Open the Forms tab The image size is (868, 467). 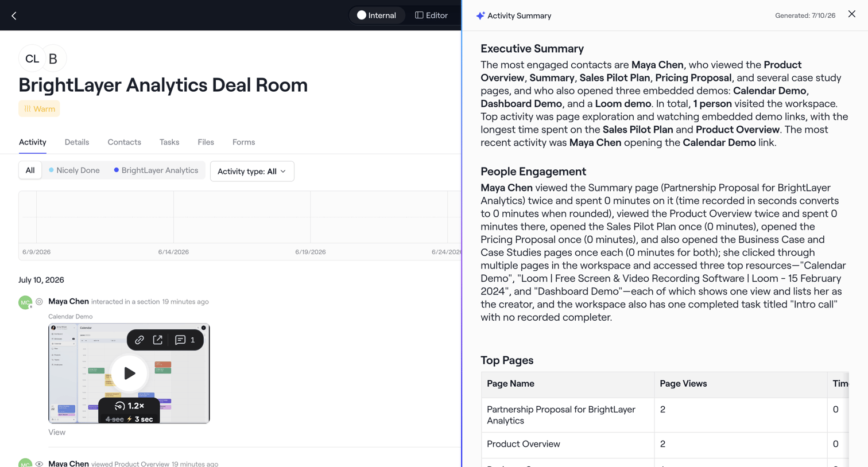(x=244, y=142)
